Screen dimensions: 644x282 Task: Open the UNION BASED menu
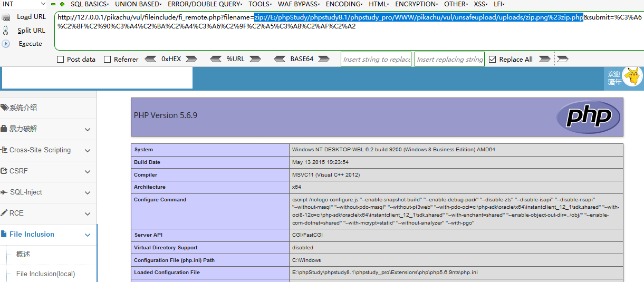(139, 4)
